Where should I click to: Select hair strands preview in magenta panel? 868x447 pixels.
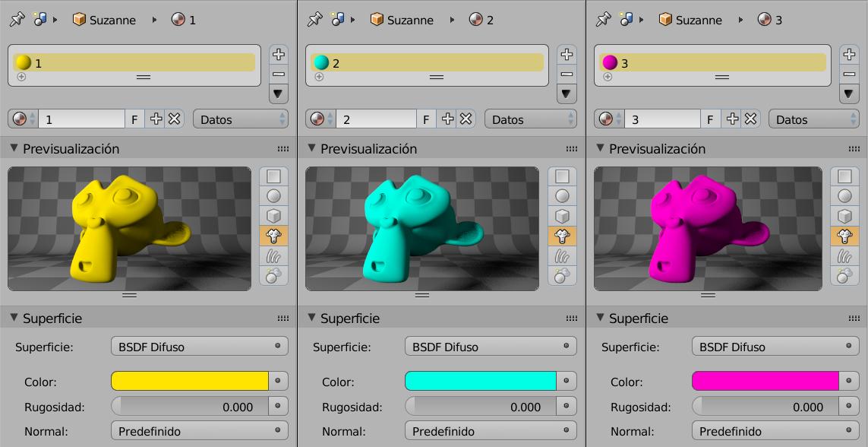(x=844, y=256)
